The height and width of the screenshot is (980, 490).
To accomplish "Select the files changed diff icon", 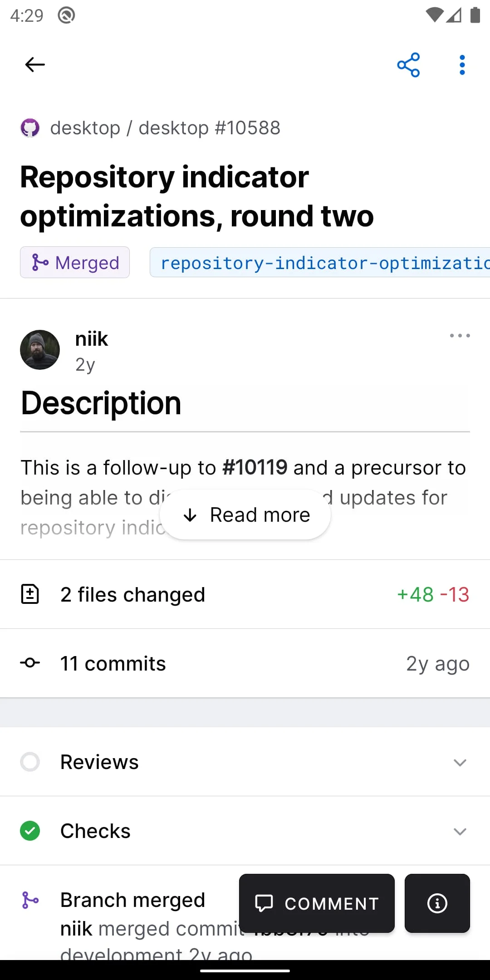I will (30, 594).
